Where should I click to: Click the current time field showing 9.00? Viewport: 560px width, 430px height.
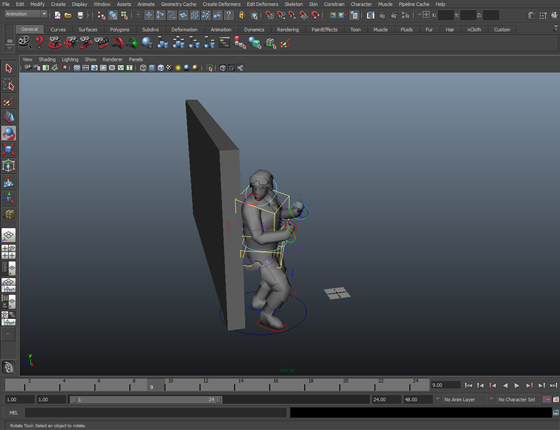click(445, 385)
